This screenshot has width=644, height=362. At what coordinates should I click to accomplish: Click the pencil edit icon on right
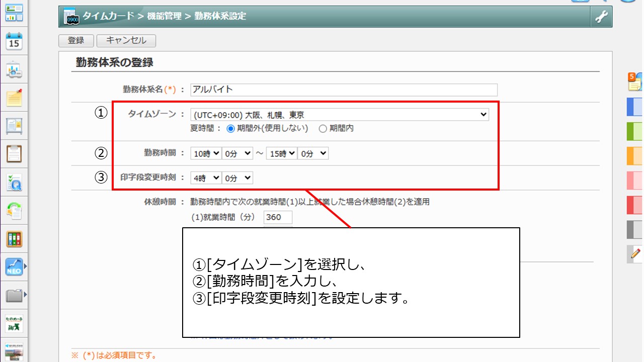click(x=635, y=254)
